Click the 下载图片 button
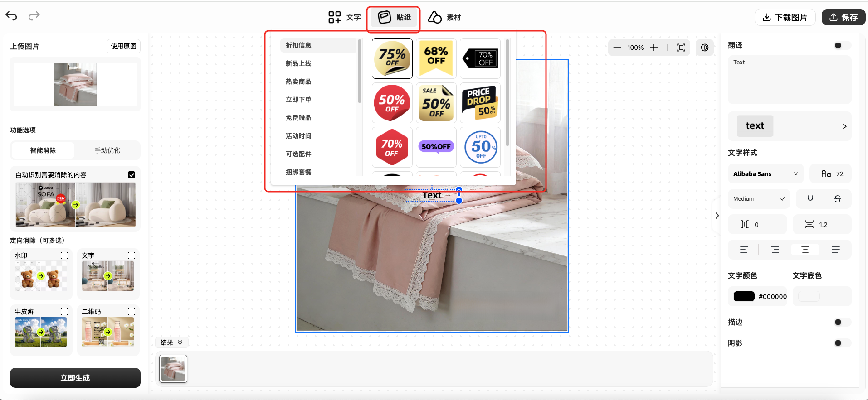868x400 pixels. click(x=785, y=17)
